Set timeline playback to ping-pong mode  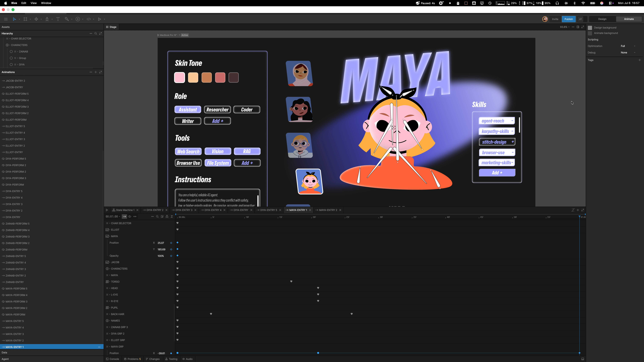tap(135, 217)
